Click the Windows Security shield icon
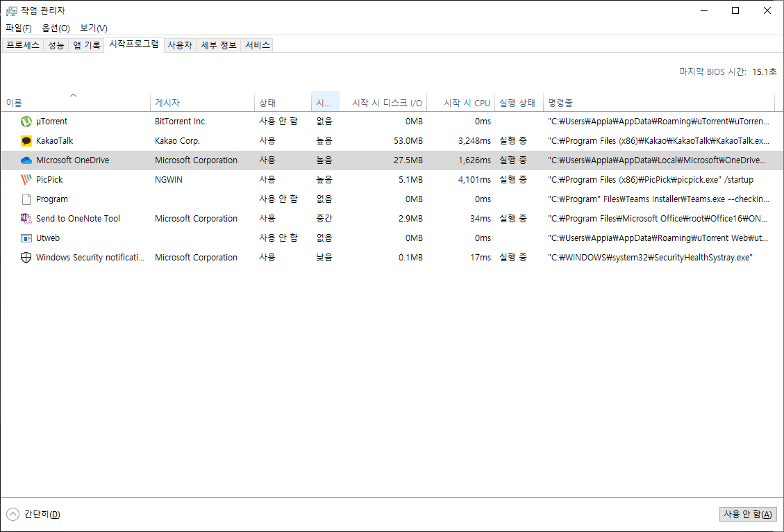 click(x=26, y=258)
